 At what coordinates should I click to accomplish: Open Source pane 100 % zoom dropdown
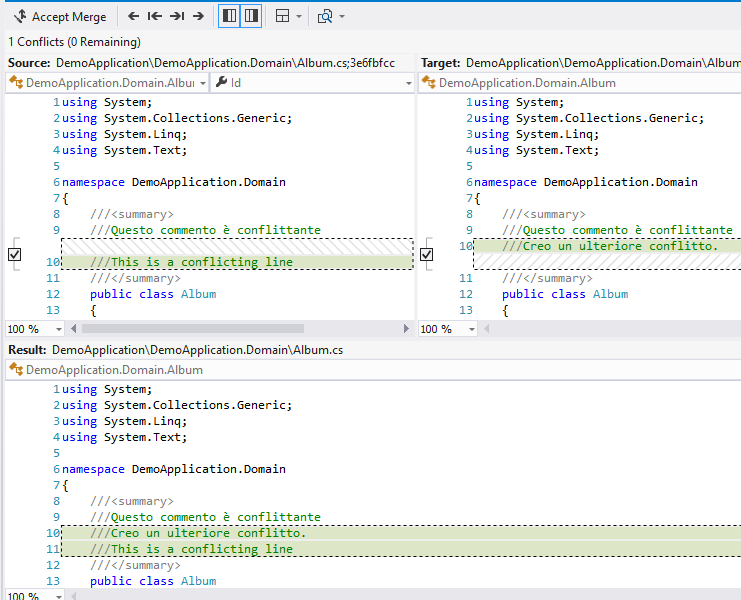(x=58, y=329)
